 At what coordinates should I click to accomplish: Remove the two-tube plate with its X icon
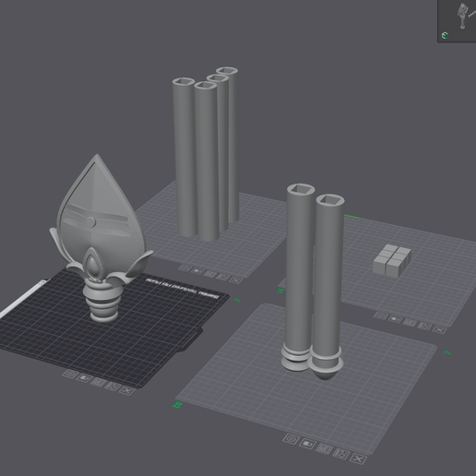pos(358,458)
